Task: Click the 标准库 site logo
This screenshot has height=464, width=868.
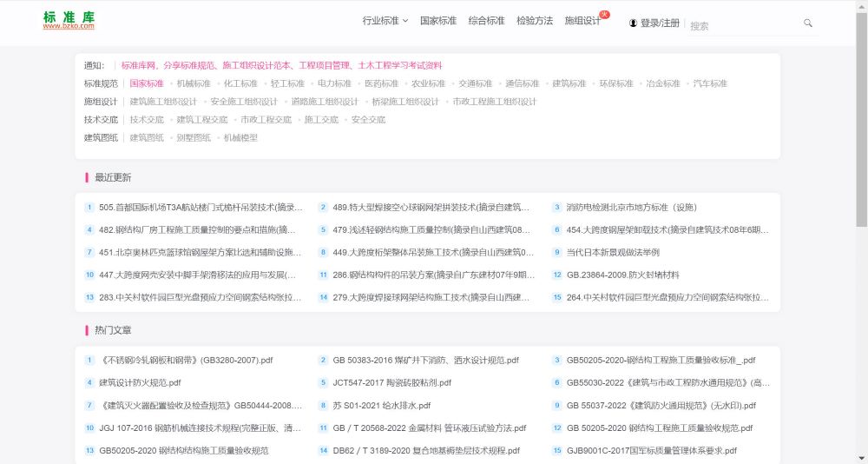Action: [69, 21]
